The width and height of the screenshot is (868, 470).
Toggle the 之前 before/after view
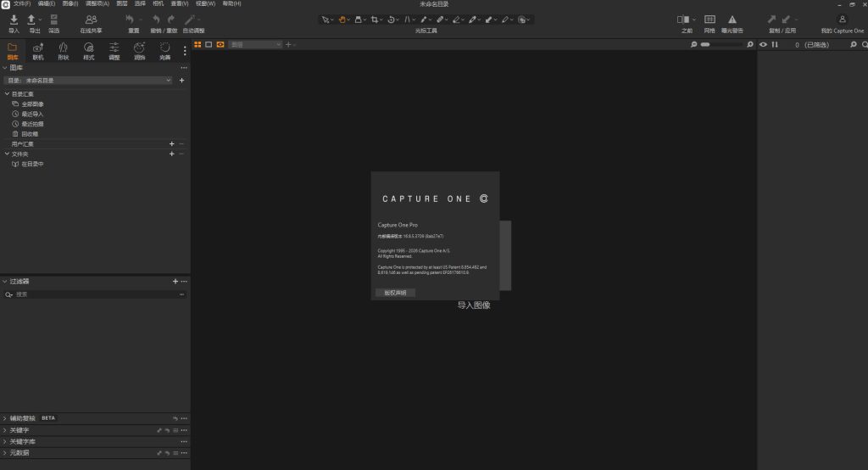(x=683, y=20)
